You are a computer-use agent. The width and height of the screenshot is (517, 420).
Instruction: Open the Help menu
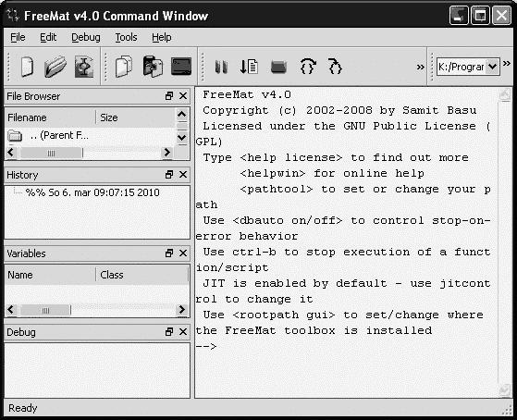tap(162, 37)
